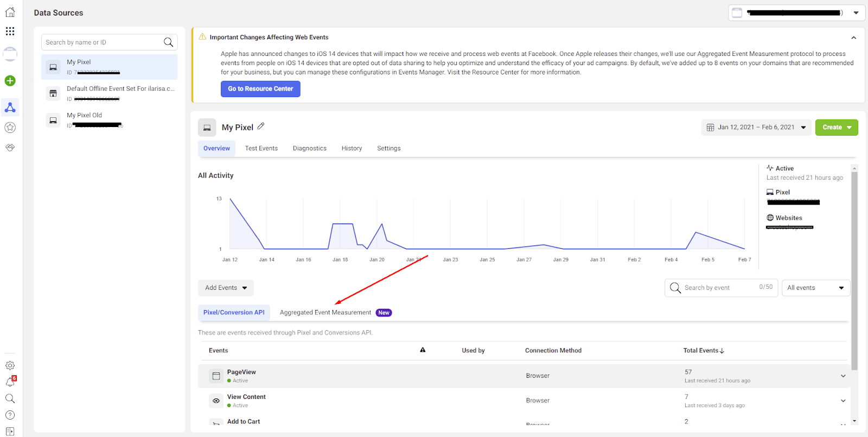Viewport: 868px width, 437px height.
Task: Open the Add Events dropdown
Action: coord(226,288)
